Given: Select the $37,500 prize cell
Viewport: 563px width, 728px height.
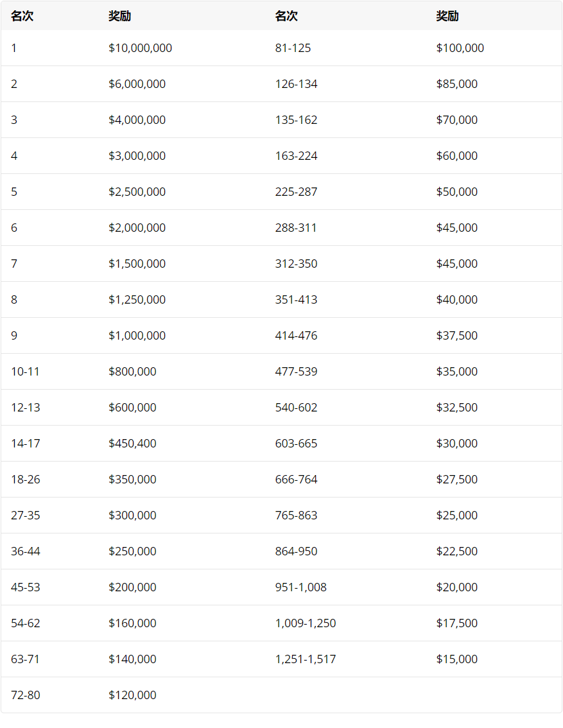Looking at the screenshot, I should [456, 336].
